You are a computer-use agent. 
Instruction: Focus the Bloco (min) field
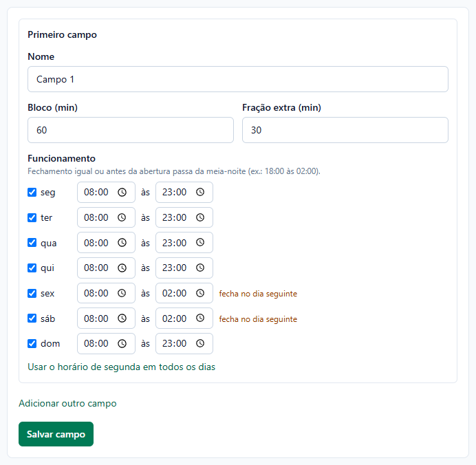[131, 130]
